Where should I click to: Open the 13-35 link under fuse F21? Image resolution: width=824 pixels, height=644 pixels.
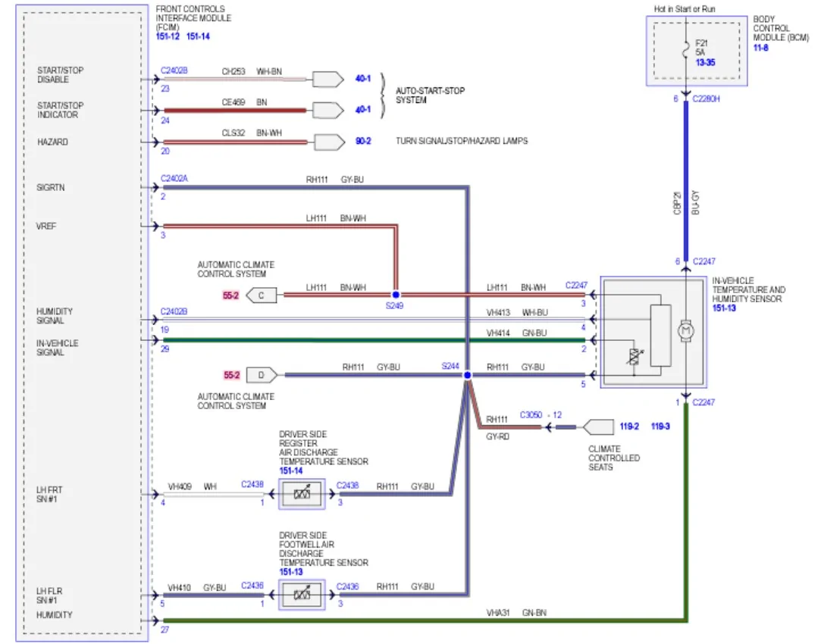pos(705,63)
